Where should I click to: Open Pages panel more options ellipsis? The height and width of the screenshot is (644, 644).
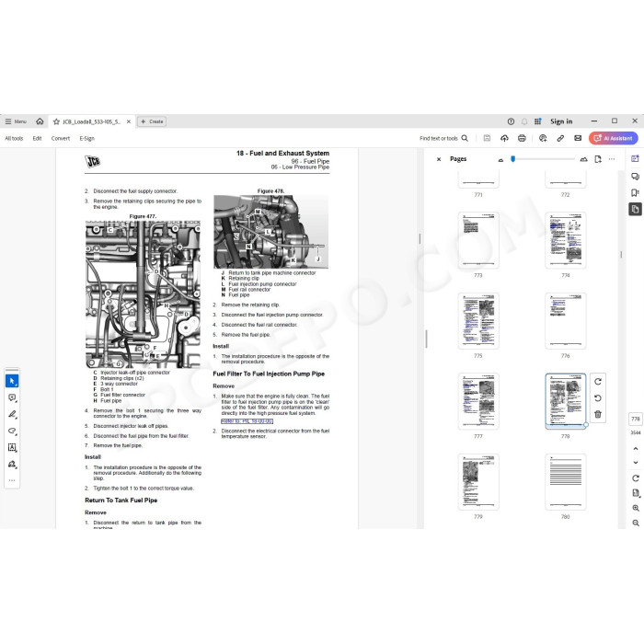tap(612, 159)
